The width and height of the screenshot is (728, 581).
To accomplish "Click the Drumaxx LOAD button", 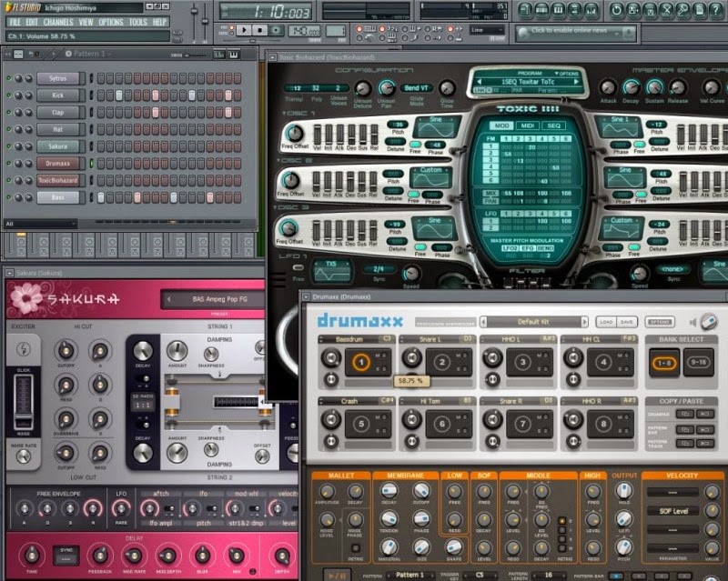I will 606,322.
